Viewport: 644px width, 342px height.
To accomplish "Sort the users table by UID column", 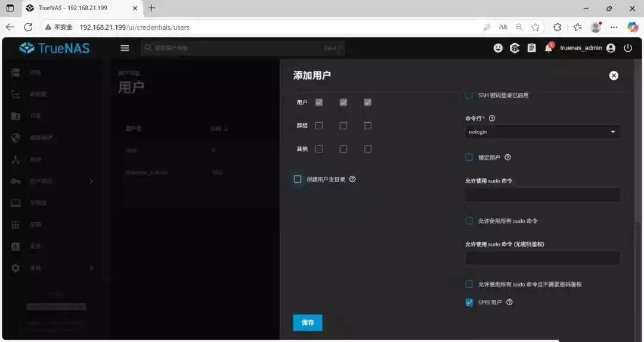I will click(219, 129).
